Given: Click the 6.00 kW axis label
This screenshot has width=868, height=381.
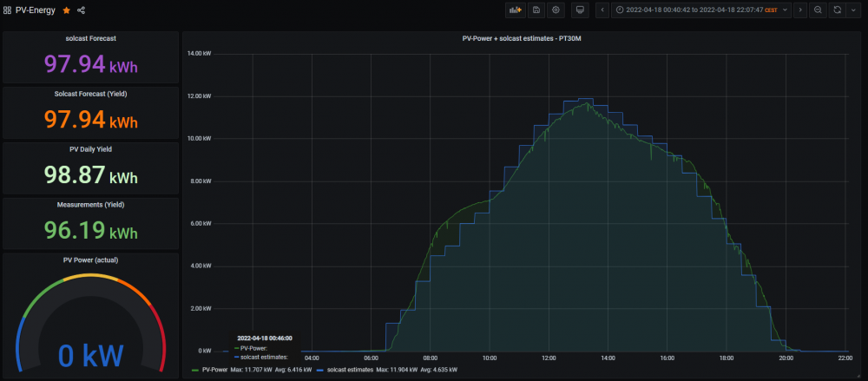Looking at the screenshot, I should [201, 224].
